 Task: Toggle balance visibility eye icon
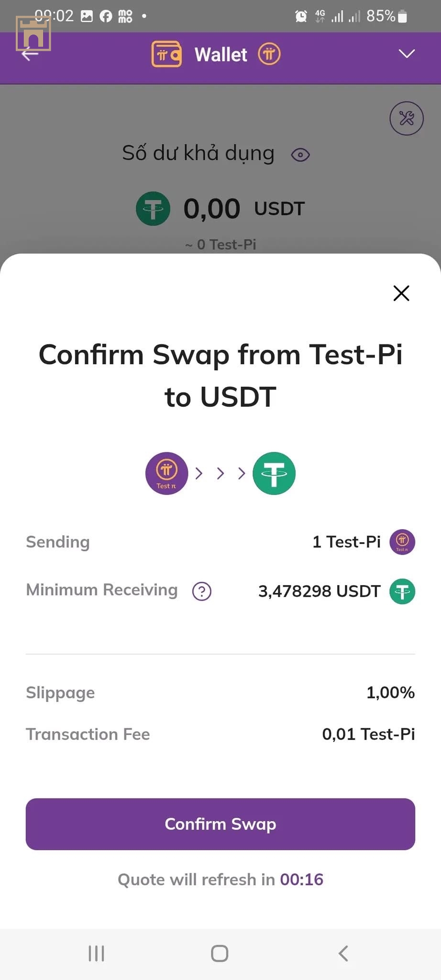(300, 155)
